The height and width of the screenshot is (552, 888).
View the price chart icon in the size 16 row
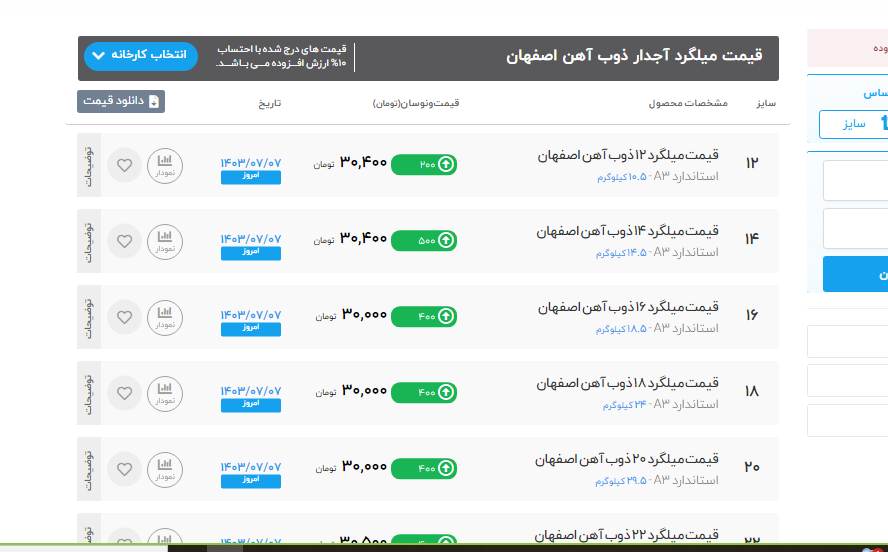[x=165, y=317]
